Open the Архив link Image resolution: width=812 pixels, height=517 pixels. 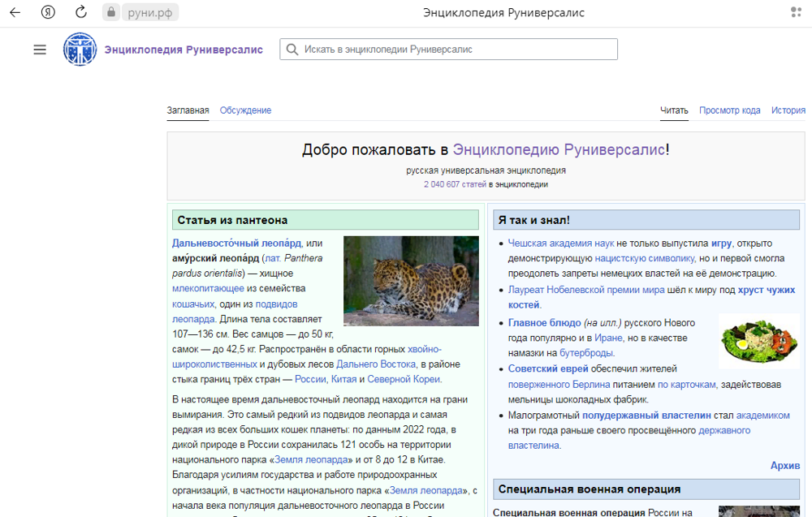point(785,465)
